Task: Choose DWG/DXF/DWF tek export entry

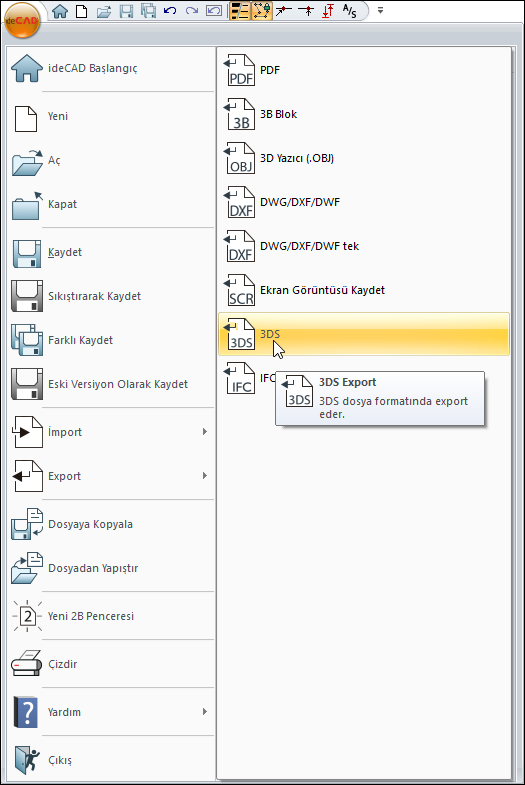Action: click(364, 246)
